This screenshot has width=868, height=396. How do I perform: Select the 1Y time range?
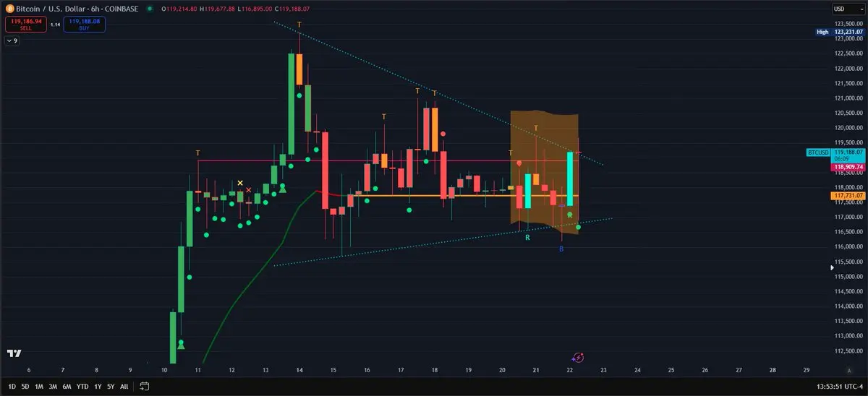97,387
